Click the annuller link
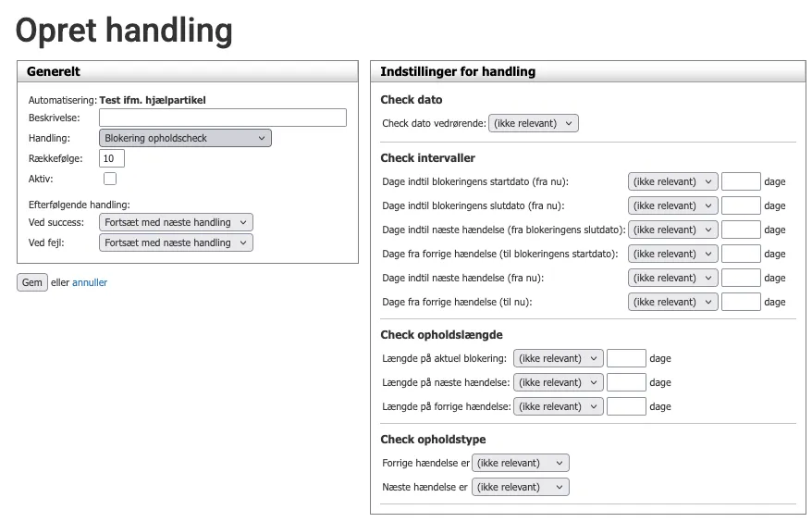The height and width of the screenshot is (522, 812). tap(90, 282)
